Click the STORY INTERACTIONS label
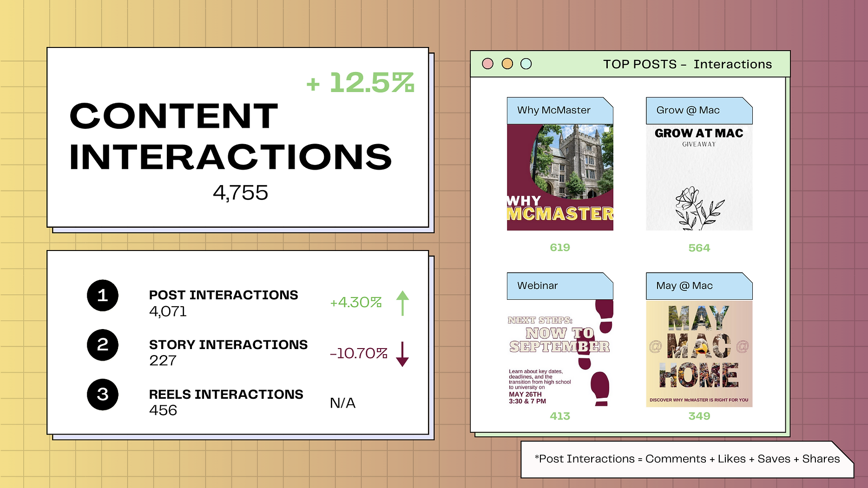 228,344
